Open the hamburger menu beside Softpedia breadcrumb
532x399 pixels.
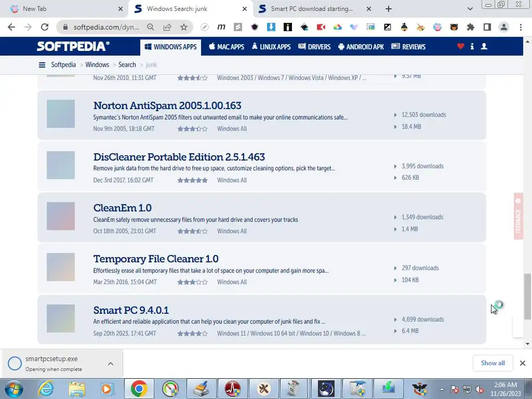pyautogui.click(x=42, y=65)
